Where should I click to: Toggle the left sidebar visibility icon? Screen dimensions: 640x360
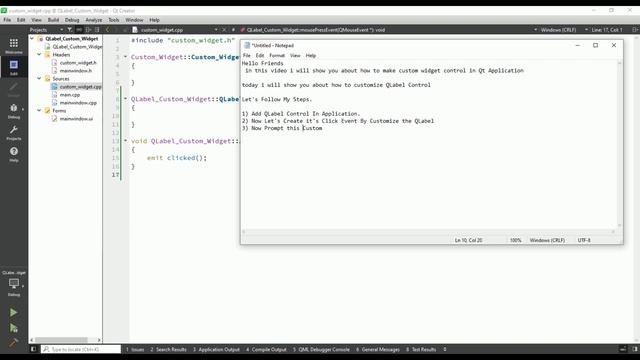tap(33, 349)
